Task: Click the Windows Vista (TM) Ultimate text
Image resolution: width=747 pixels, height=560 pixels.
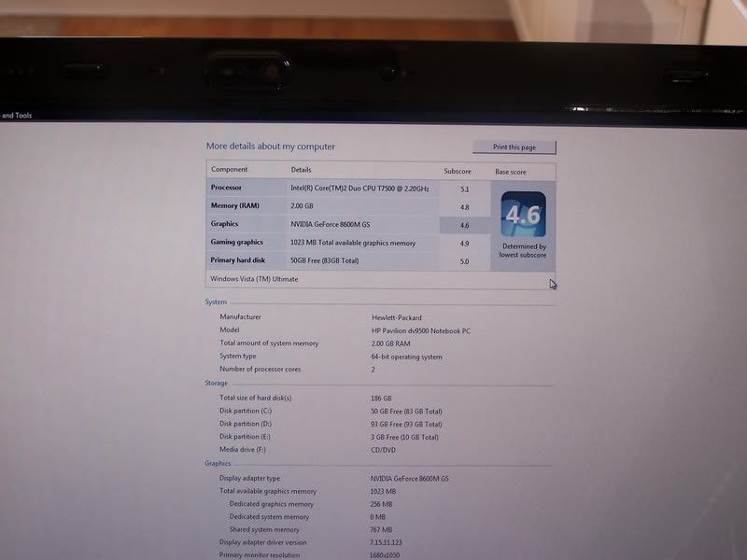Action: point(254,279)
